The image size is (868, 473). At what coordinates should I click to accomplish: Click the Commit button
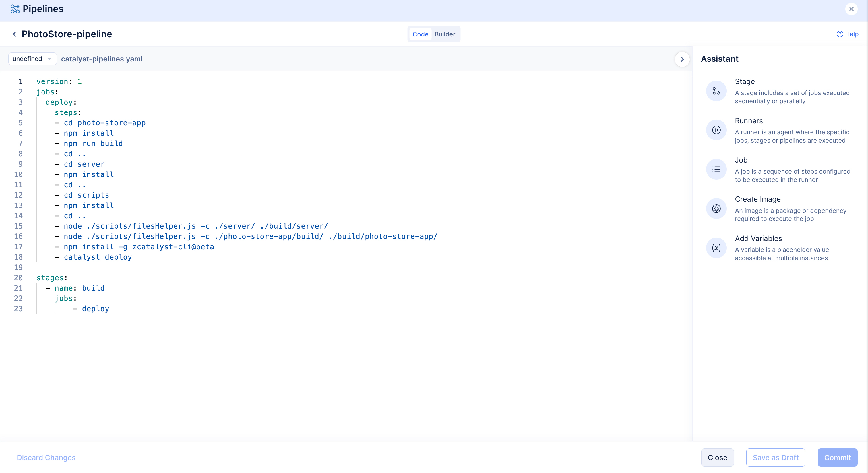(x=837, y=457)
